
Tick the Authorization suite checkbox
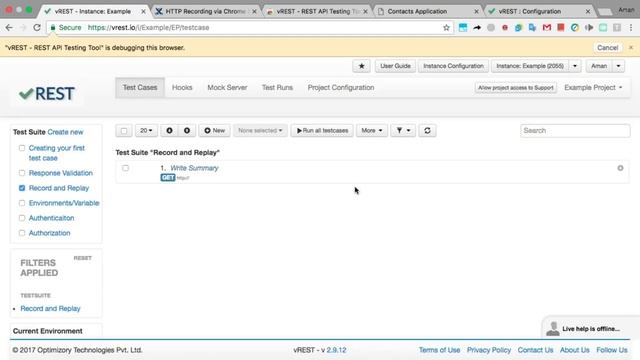pyautogui.click(x=22, y=233)
